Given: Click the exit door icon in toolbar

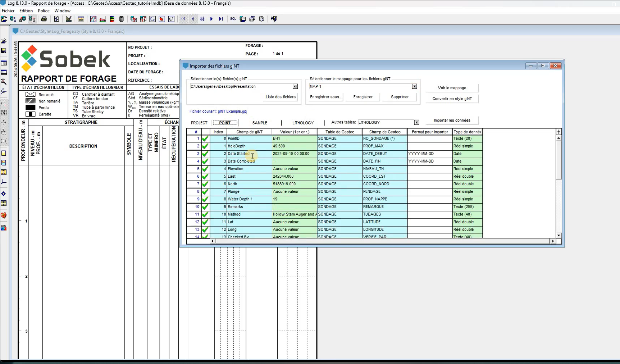Looking at the screenshot, I should (274, 19).
